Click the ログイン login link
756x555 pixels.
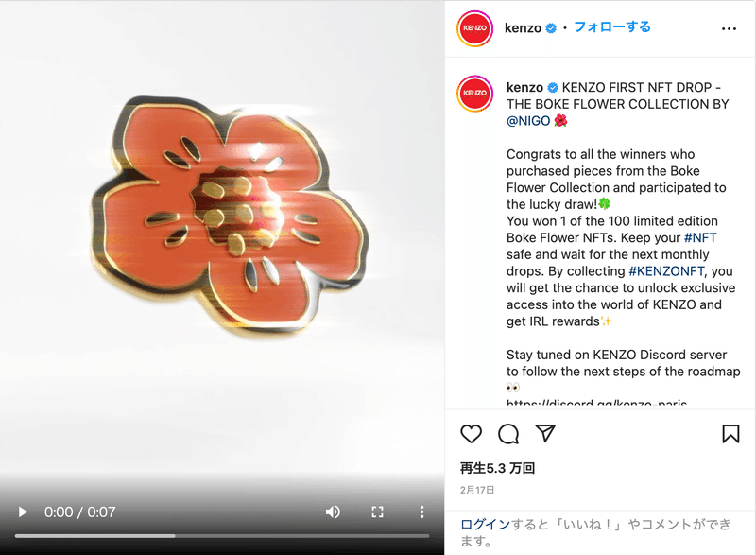485,524
